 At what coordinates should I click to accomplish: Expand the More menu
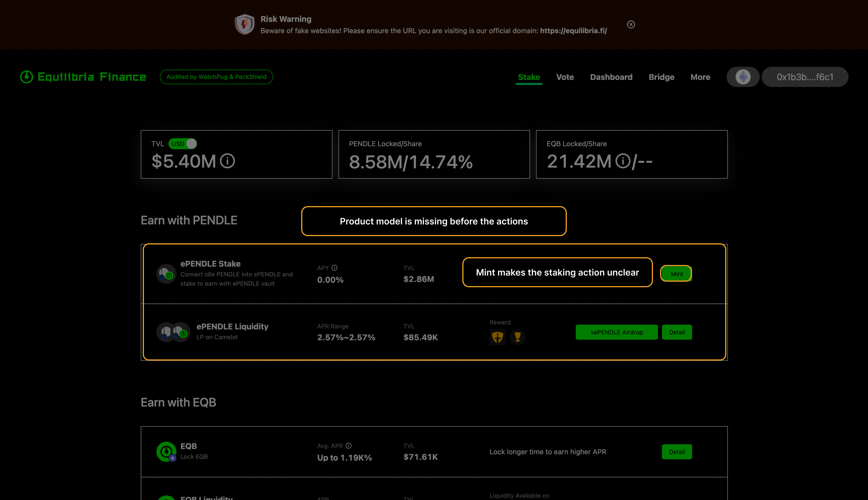point(700,77)
